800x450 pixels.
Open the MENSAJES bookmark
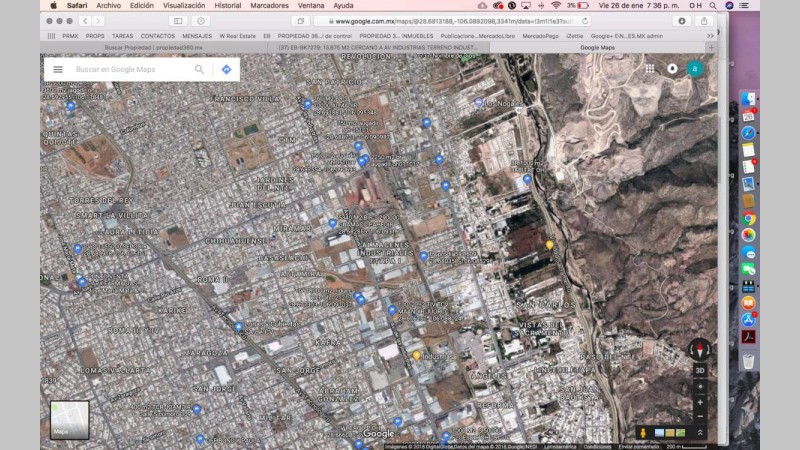(x=197, y=36)
